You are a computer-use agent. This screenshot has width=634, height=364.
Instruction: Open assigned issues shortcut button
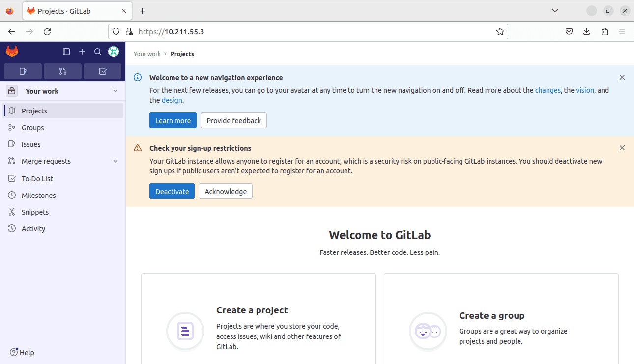[23, 71]
